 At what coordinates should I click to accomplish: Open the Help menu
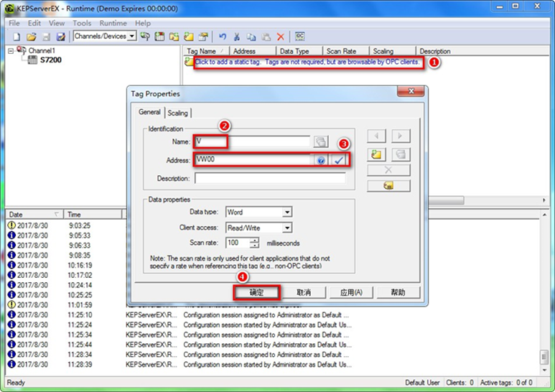(x=143, y=24)
